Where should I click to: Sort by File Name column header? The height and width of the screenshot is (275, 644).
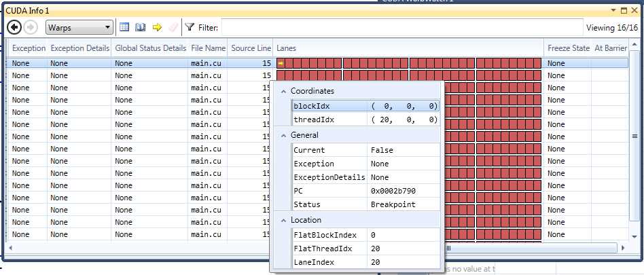[209, 48]
